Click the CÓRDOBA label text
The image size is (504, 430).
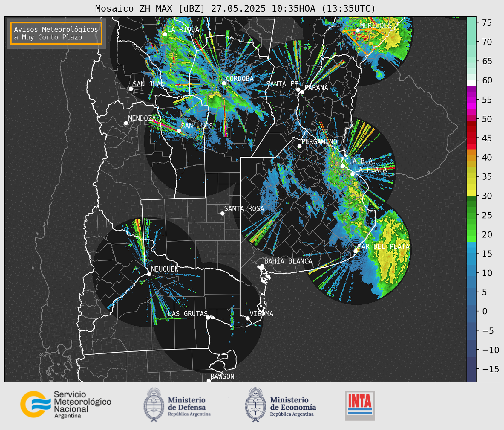click(240, 79)
